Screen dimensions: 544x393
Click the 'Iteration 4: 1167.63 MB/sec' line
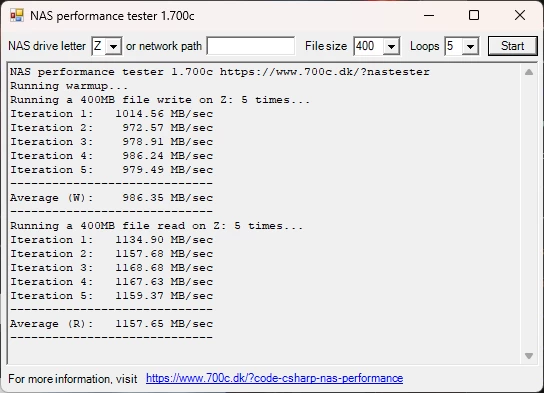(x=111, y=282)
